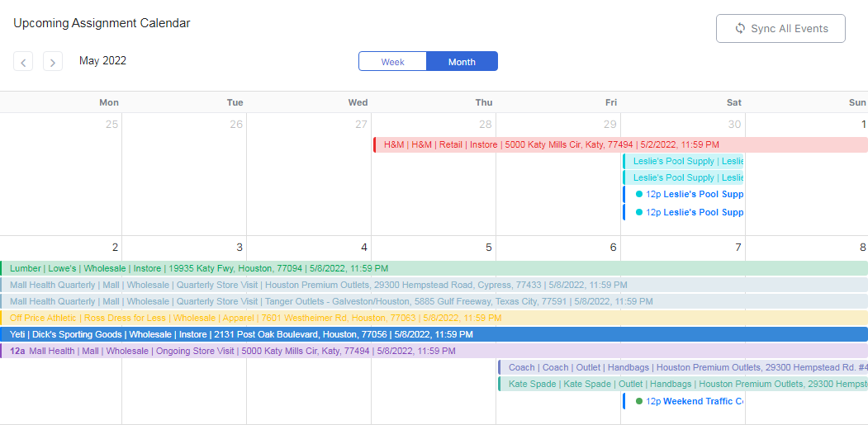Open Mall Health Quarterly Tanger Outlets event
This screenshot has width=868, height=425.
point(330,301)
